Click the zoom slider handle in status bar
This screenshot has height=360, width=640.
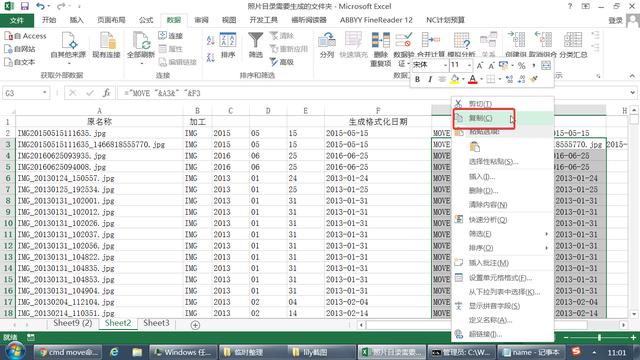click(599, 338)
